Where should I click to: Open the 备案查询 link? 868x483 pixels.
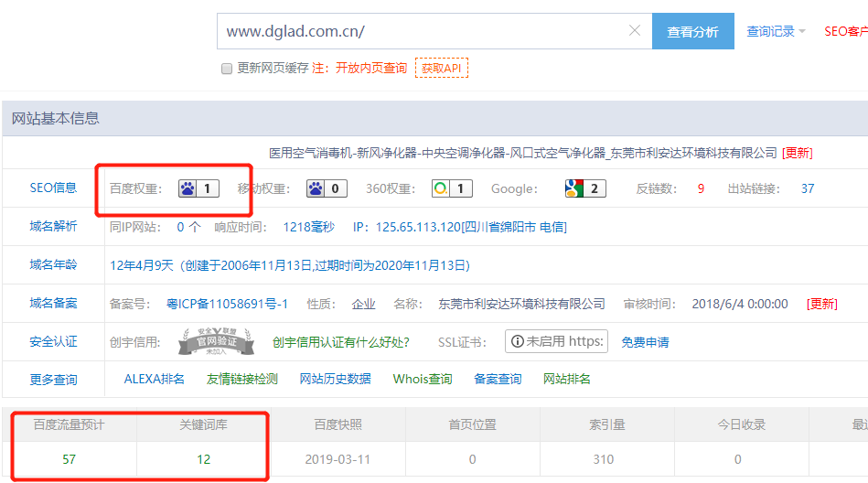498,379
